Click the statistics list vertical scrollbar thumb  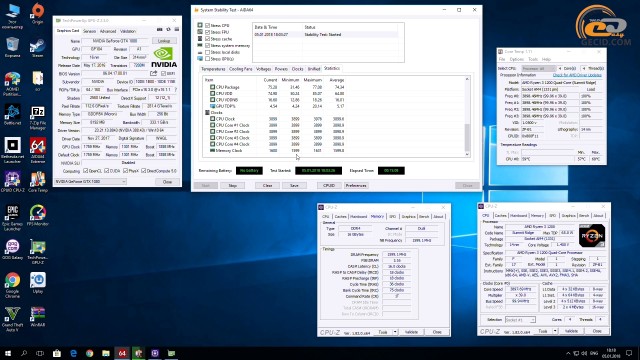point(467,137)
